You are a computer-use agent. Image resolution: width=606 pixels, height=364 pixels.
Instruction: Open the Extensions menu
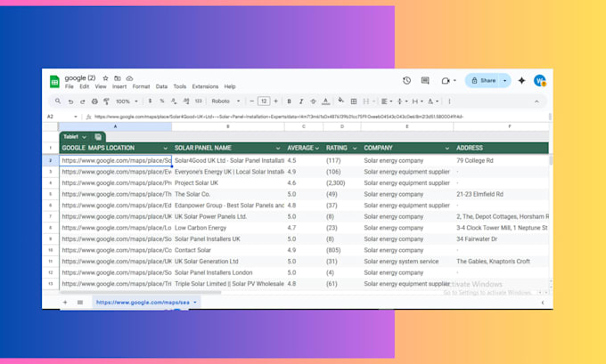(205, 86)
